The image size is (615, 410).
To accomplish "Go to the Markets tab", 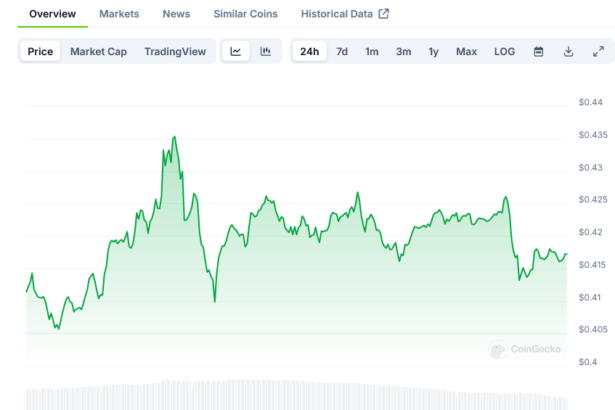I will tap(119, 14).
